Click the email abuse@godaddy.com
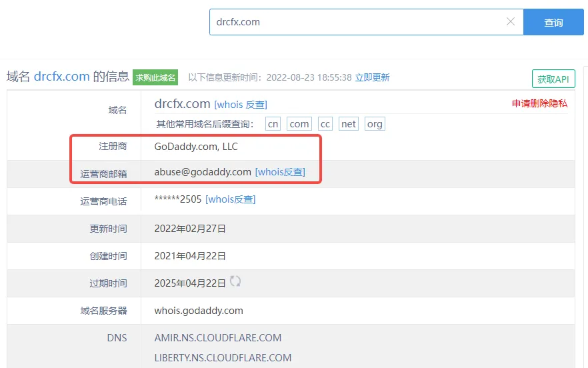 click(203, 172)
